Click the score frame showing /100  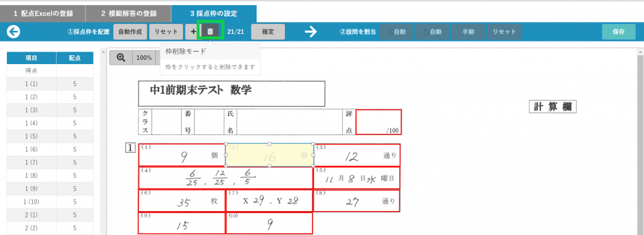pos(379,122)
